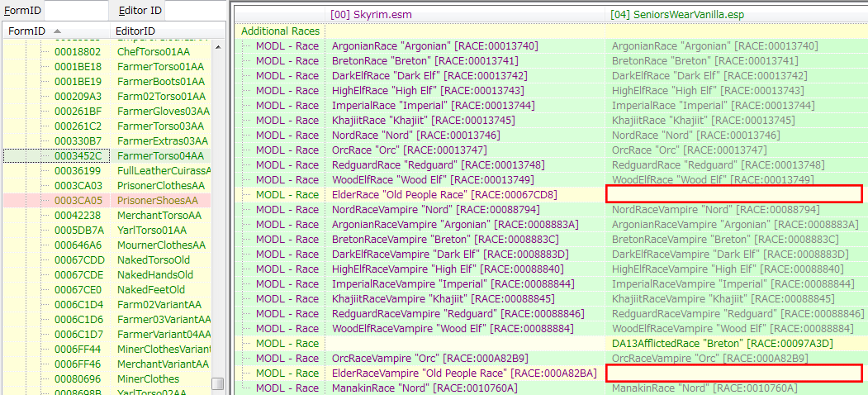Select the FarmerTorso01AA record
This screenshot has width=868, height=395.
[x=160, y=66]
